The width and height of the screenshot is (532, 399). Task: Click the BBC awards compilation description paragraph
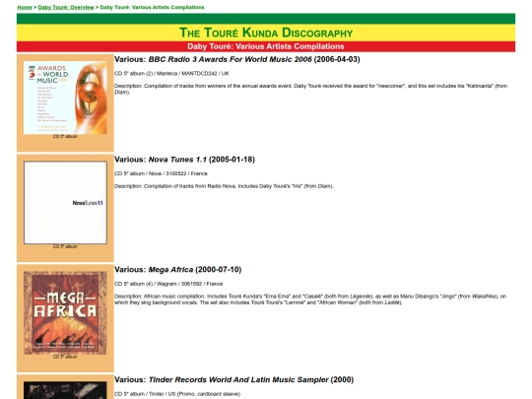310,89
